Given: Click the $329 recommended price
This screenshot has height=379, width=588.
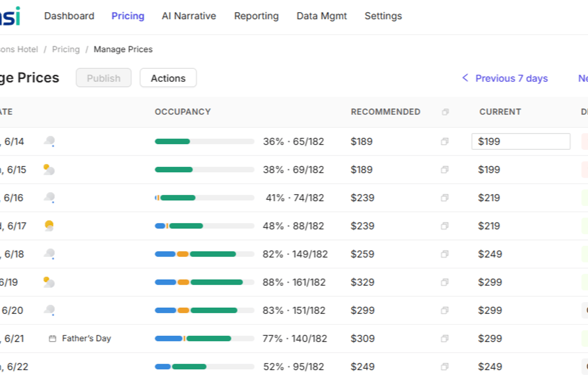Looking at the screenshot, I should click(x=362, y=282).
